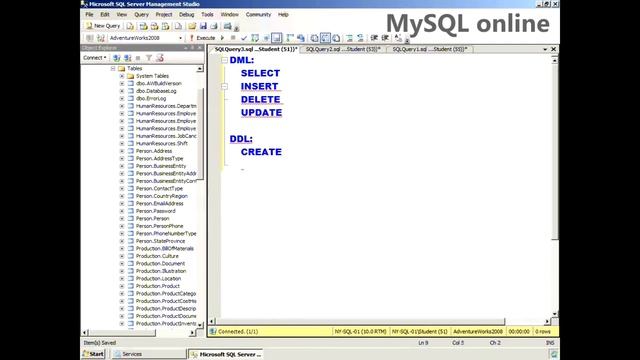
Task: Open the File menu
Action: [x=89, y=14]
